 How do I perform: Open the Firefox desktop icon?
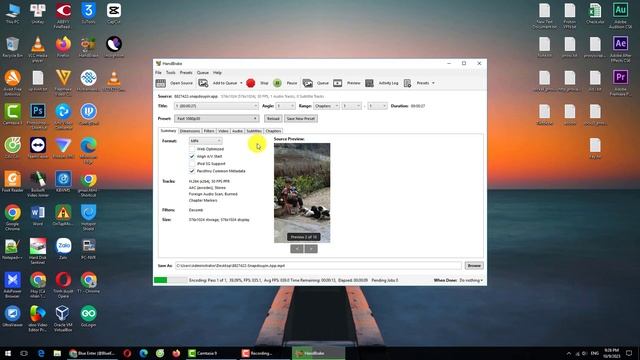[x=63, y=44]
